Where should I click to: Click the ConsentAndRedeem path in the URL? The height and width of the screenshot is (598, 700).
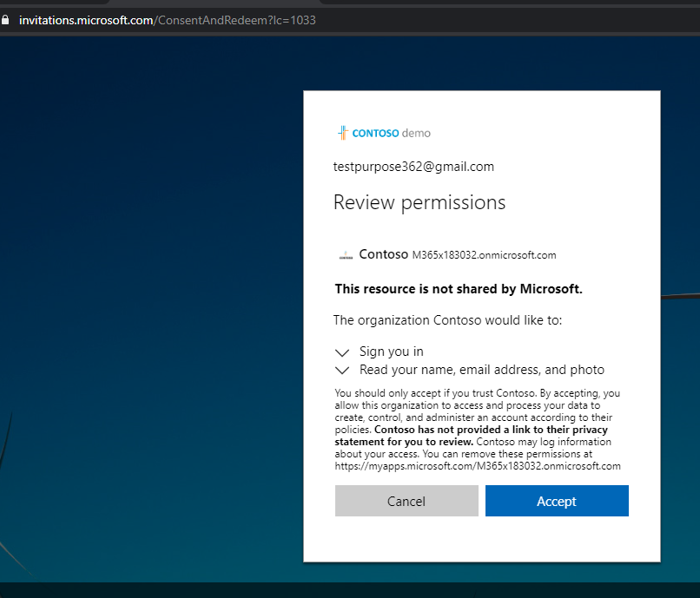tap(234, 20)
